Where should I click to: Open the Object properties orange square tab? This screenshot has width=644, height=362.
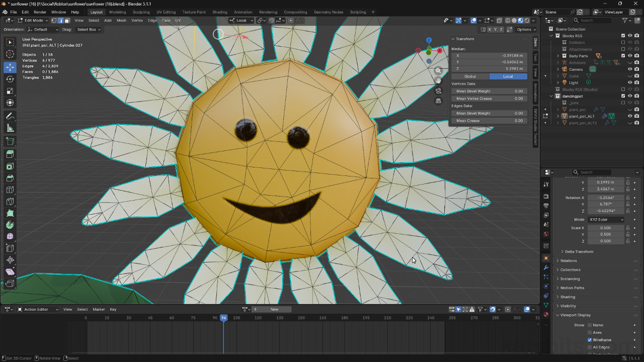tap(546, 258)
